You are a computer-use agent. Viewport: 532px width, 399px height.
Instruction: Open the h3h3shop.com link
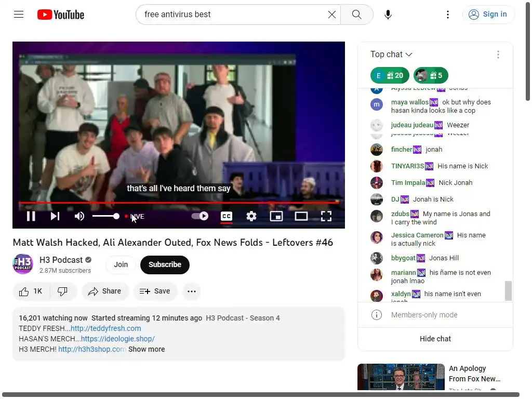click(x=92, y=349)
